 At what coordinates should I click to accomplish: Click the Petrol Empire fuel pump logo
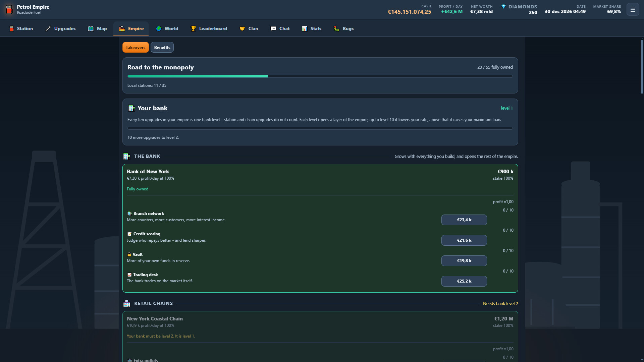click(x=9, y=9)
